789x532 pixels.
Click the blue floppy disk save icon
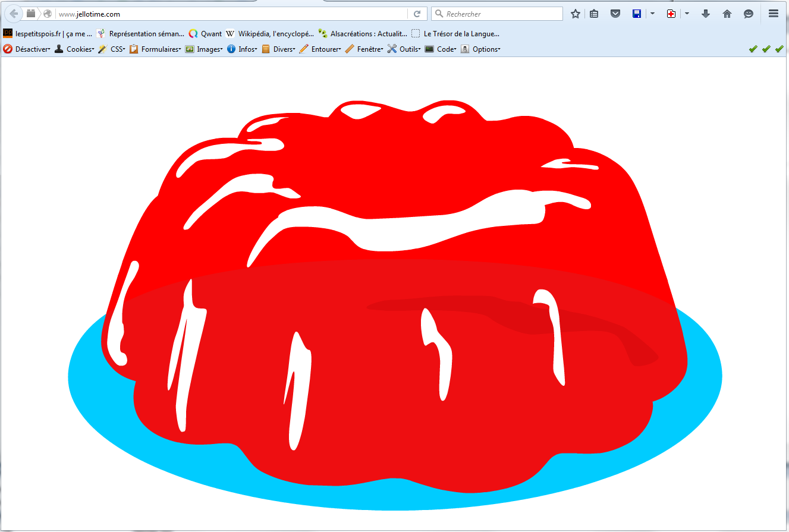(x=637, y=14)
